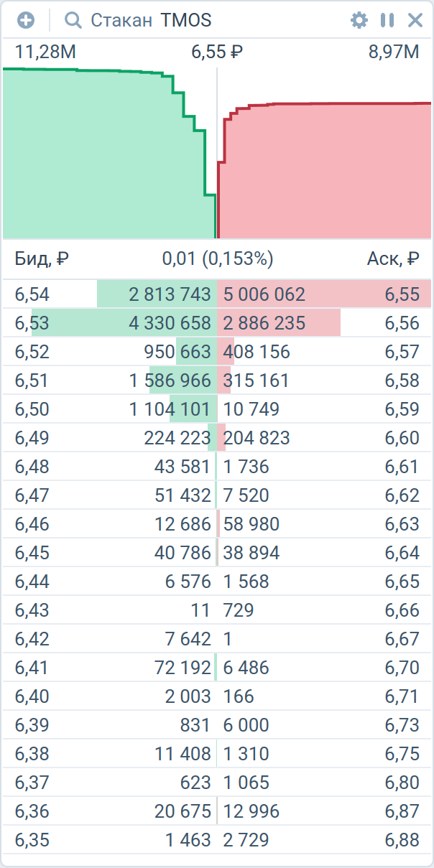The image size is (434, 868).
Task: Select the ask price 6,88
Action: [402, 840]
